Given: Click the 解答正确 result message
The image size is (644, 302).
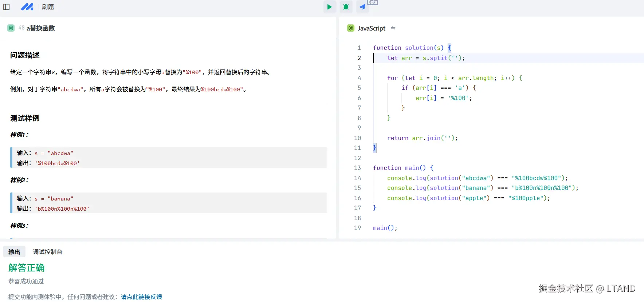Looking at the screenshot, I should tap(26, 268).
